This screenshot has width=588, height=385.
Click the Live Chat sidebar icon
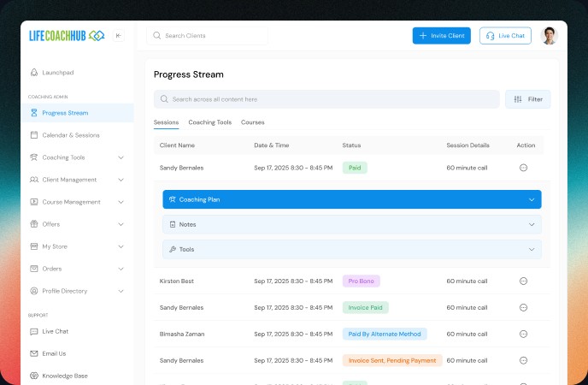point(34,331)
